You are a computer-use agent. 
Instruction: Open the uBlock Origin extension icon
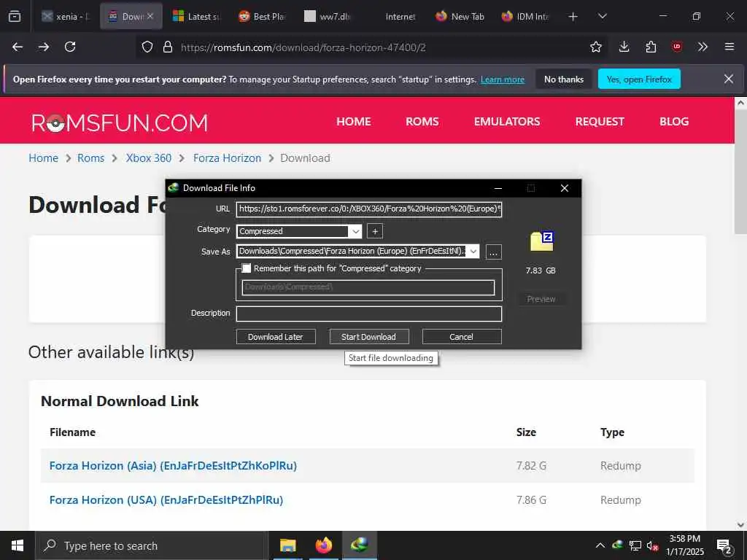point(677,47)
